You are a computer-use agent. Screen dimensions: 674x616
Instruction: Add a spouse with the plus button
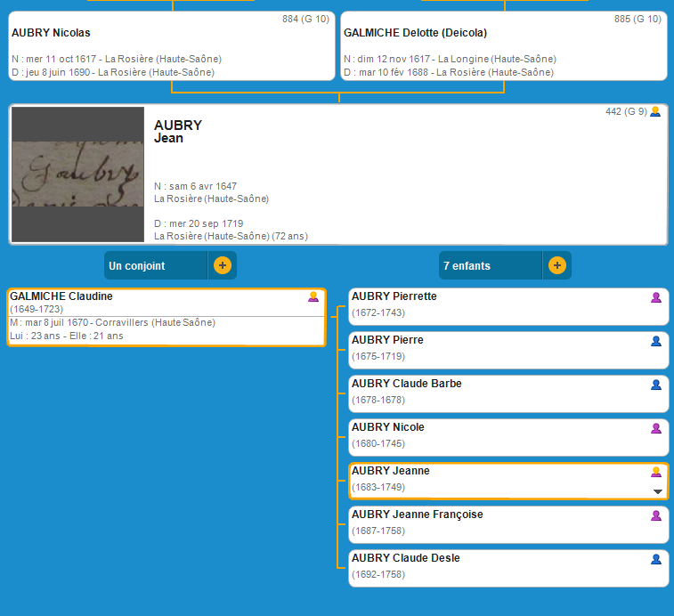point(223,265)
